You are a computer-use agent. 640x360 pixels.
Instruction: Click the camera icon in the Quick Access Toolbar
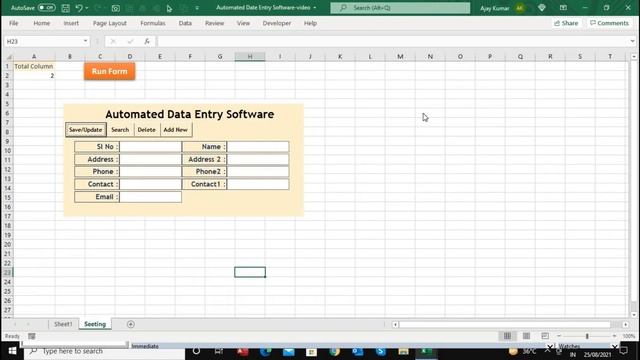[116, 8]
